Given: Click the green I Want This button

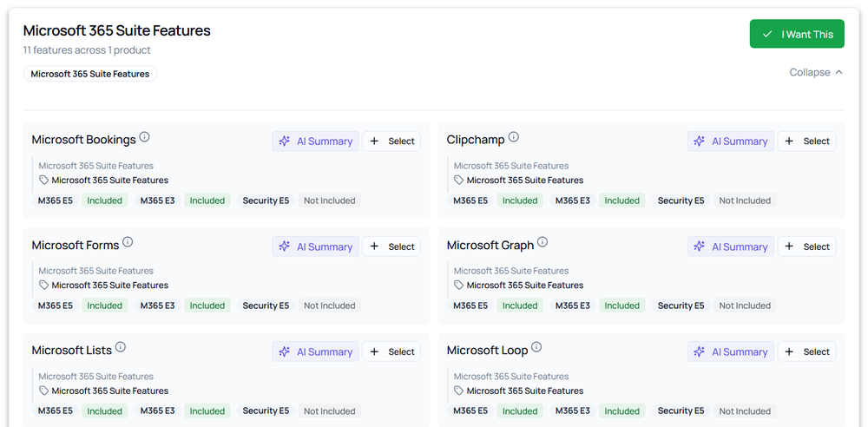Looking at the screenshot, I should coord(797,35).
